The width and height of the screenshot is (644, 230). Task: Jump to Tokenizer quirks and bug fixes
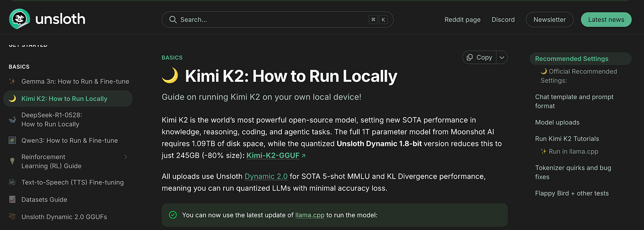pyautogui.click(x=573, y=172)
